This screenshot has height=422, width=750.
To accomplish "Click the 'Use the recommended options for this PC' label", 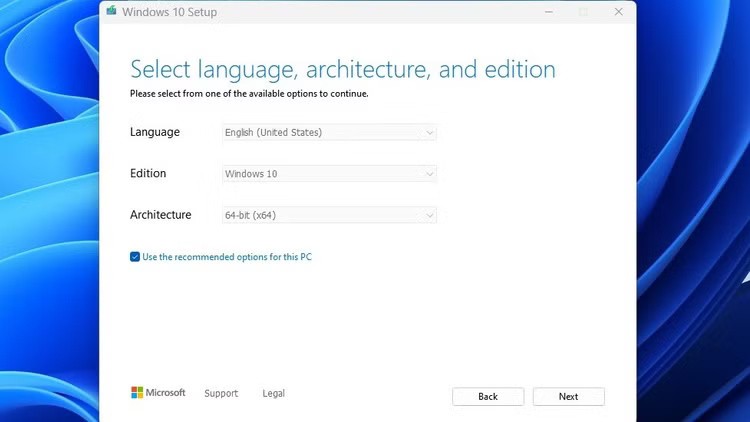I will [x=227, y=257].
